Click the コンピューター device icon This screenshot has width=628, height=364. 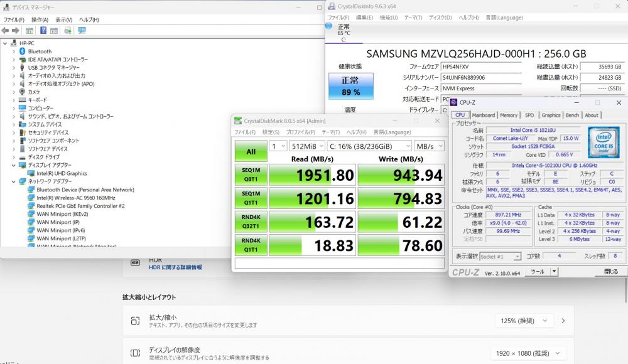(x=23, y=108)
